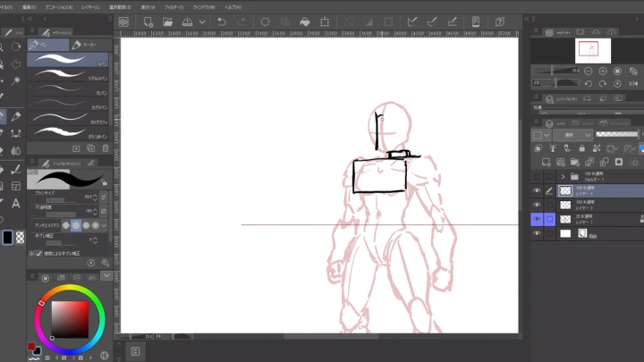
Task: Select the black main drawing color swatch
Action: pos(7,237)
